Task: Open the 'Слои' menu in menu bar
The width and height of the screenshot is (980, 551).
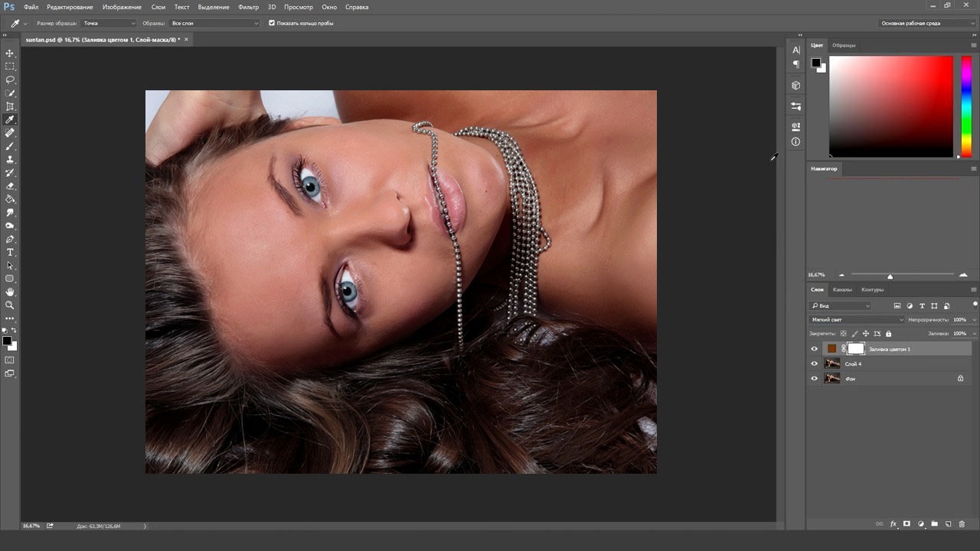Action: coord(158,7)
